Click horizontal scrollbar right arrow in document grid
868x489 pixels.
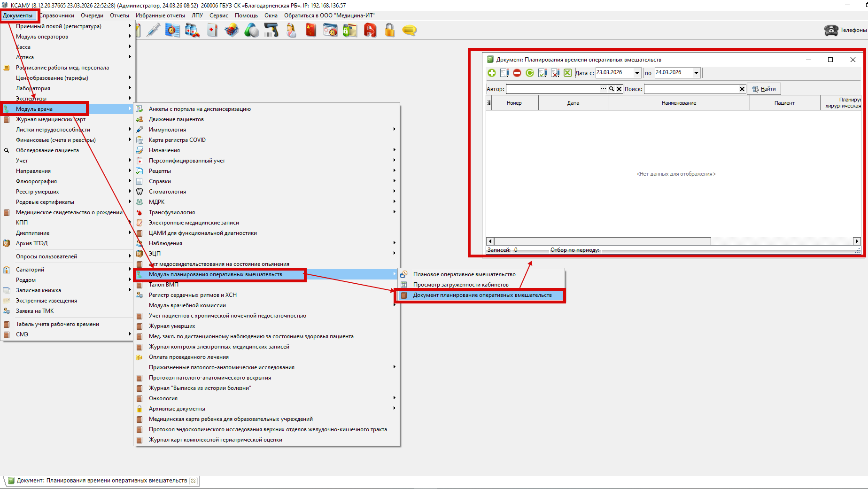tap(857, 241)
